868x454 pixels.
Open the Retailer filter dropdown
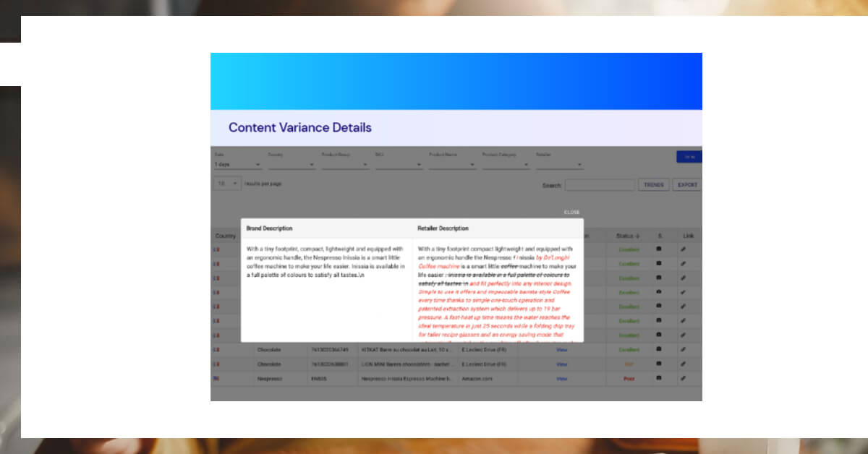click(559, 165)
